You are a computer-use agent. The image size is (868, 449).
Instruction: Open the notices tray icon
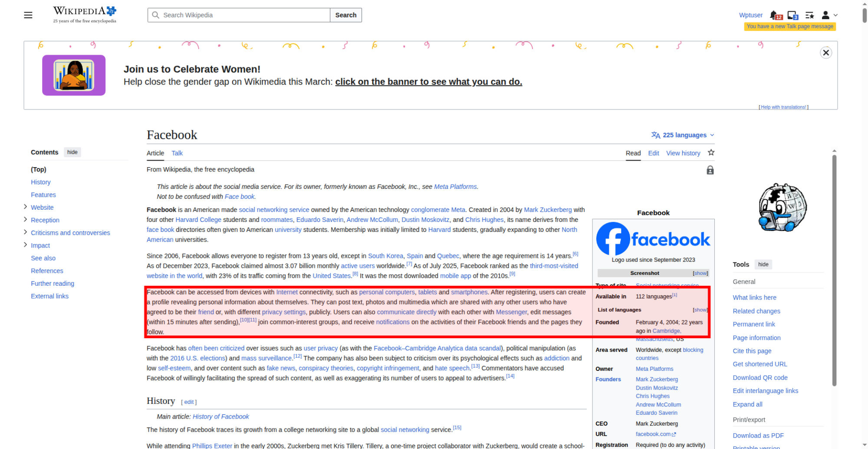click(x=792, y=15)
